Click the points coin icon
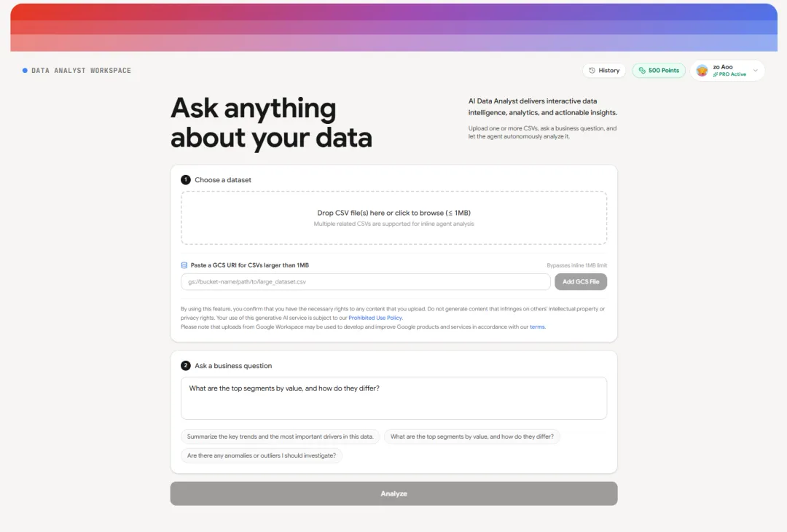 click(642, 70)
